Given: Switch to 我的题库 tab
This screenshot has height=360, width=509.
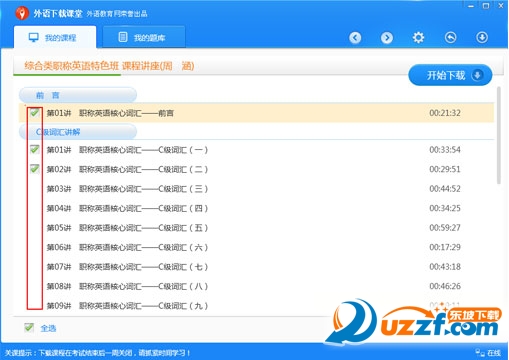Looking at the screenshot, I should (x=144, y=37).
